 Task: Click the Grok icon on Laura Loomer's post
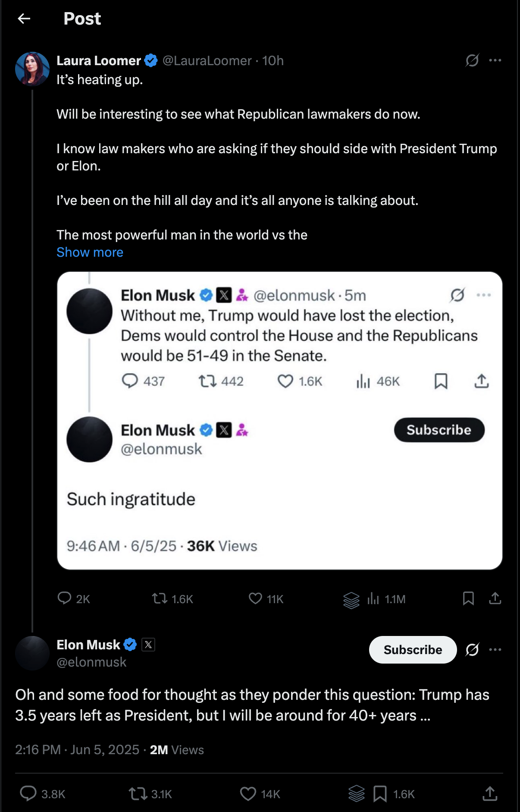(x=472, y=60)
